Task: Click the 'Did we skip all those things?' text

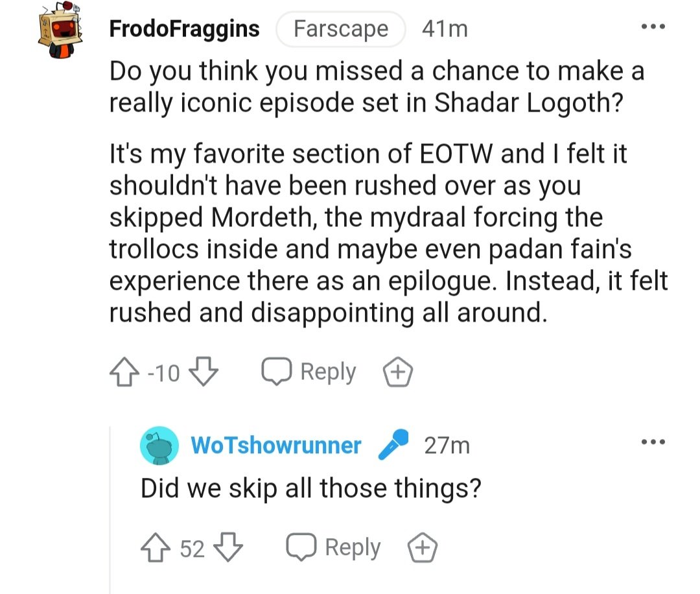Action: point(311,488)
